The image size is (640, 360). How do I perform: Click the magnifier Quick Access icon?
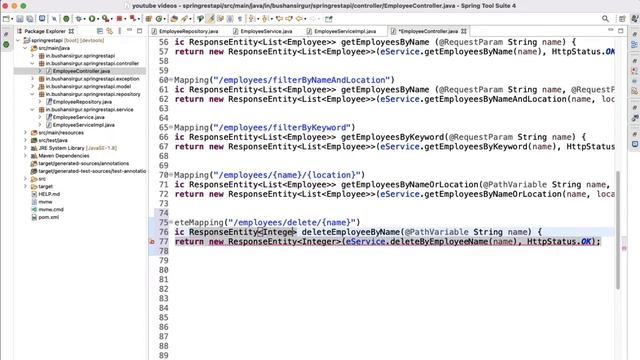[x=605, y=19]
